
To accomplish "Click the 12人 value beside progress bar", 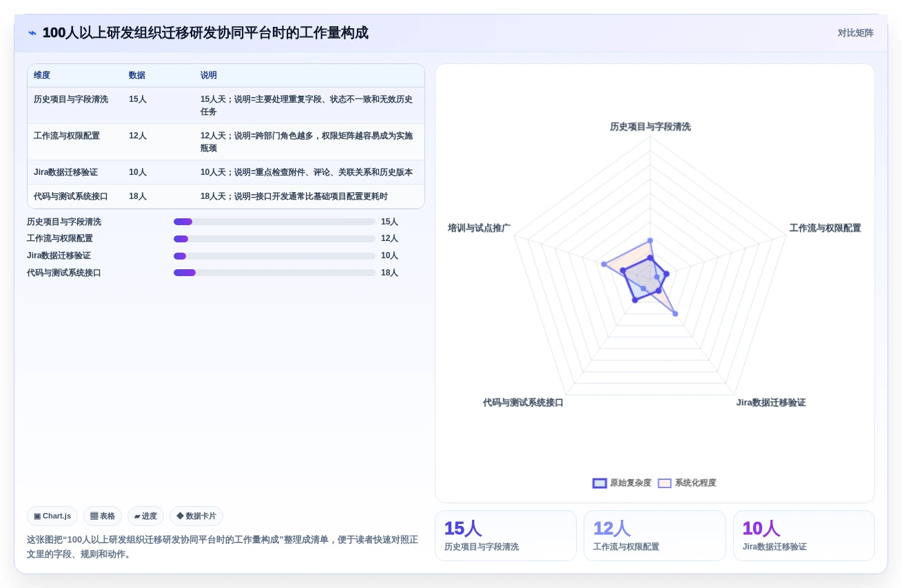I will [x=389, y=239].
